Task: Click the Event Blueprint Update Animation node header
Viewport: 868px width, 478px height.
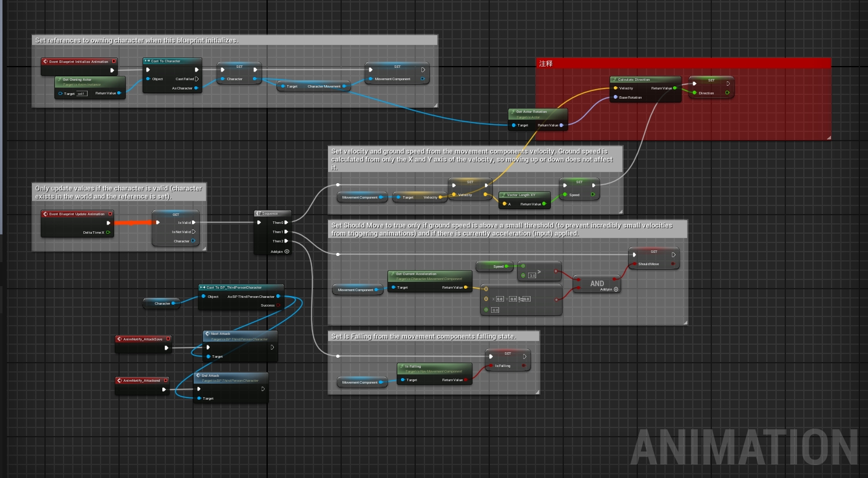Action: coord(78,214)
